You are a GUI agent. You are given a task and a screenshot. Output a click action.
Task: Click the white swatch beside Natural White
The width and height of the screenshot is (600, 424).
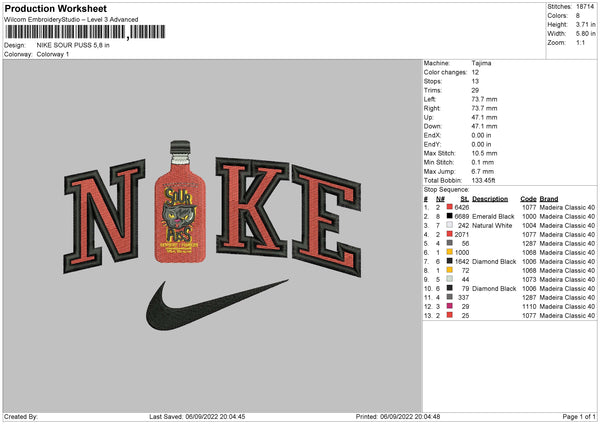tap(450, 225)
